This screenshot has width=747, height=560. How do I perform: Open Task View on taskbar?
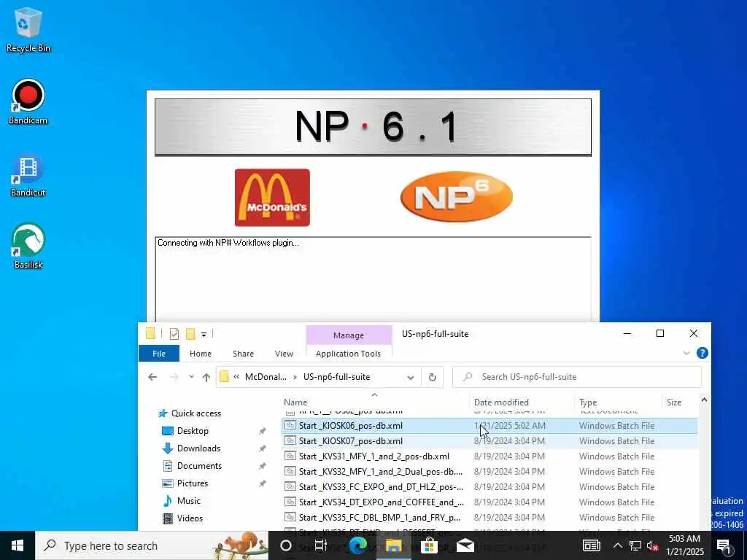[x=321, y=545]
